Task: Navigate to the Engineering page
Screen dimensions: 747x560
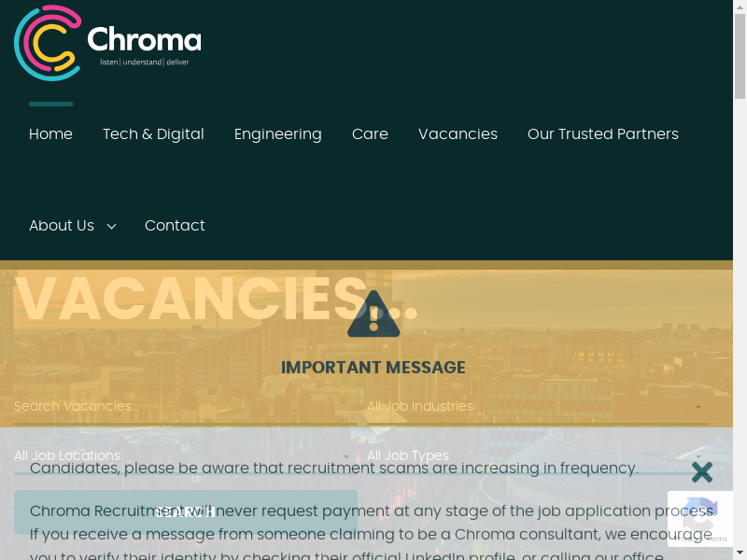Action: [x=277, y=134]
